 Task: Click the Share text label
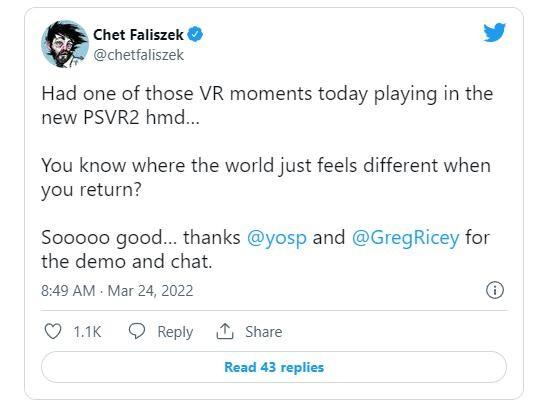click(264, 332)
